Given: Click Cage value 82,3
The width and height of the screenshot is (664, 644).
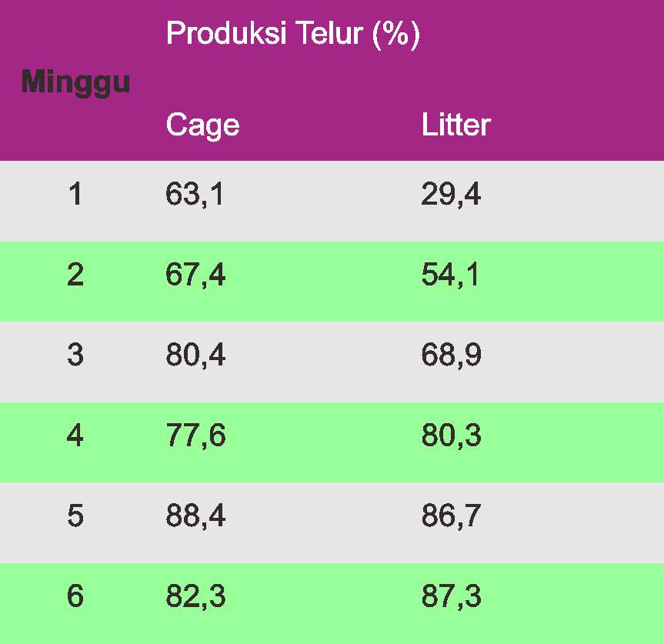Looking at the screenshot, I should click(195, 597).
